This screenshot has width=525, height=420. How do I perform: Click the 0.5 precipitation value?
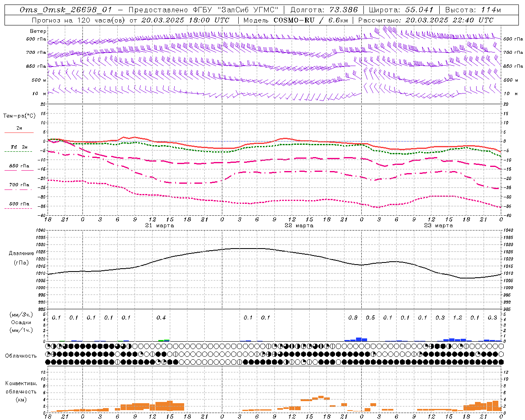click(370, 318)
